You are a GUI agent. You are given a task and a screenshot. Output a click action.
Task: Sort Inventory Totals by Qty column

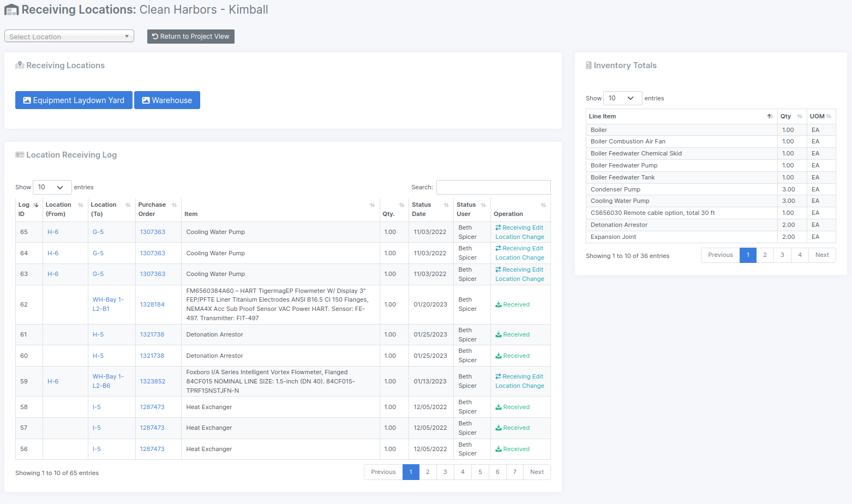pyautogui.click(x=799, y=116)
